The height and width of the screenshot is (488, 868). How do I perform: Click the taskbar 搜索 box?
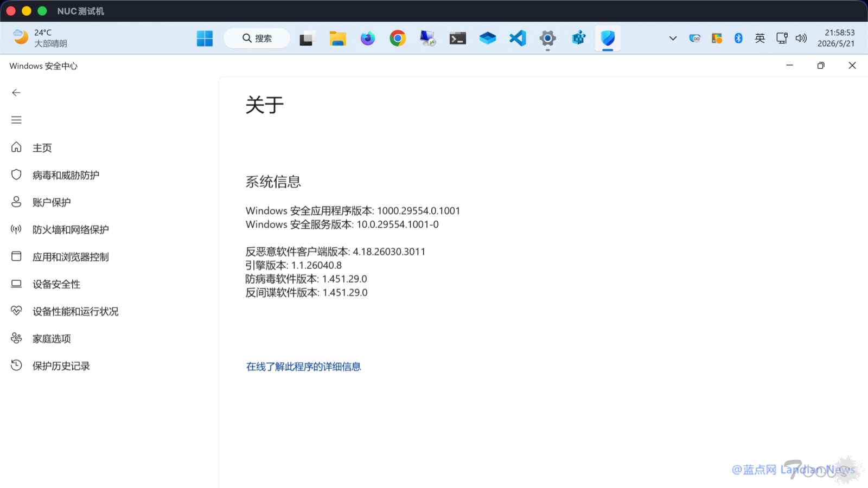(257, 38)
